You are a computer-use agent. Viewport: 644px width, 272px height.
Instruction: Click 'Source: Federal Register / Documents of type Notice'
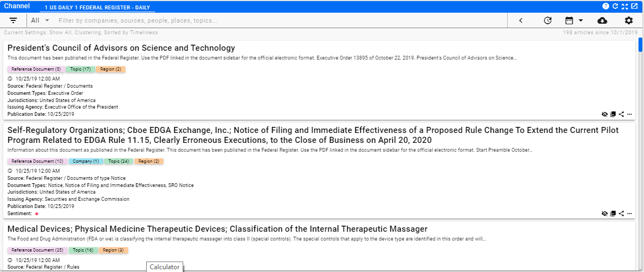tap(67, 178)
